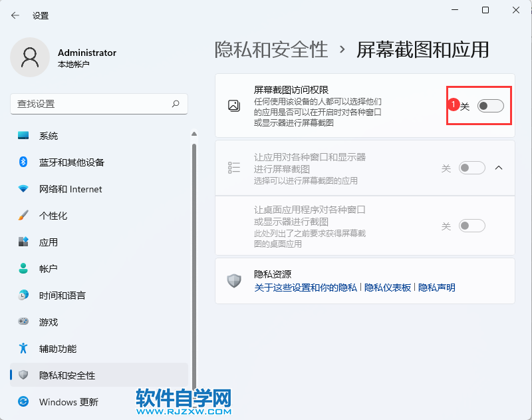Click the back arrow in title bar
This screenshot has width=532, height=420.
[x=15, y=15]
